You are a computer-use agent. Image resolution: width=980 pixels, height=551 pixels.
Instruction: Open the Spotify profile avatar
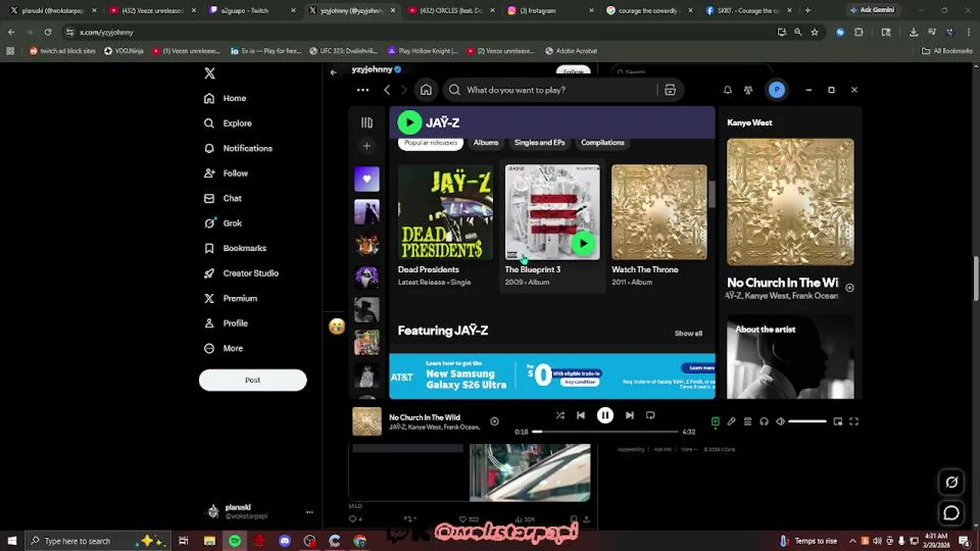coord(776,90)
